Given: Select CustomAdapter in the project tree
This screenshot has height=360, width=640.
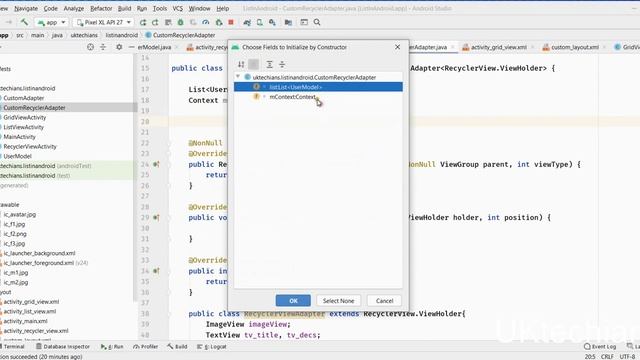Looking at the screenshot, I should coord(24,98).
